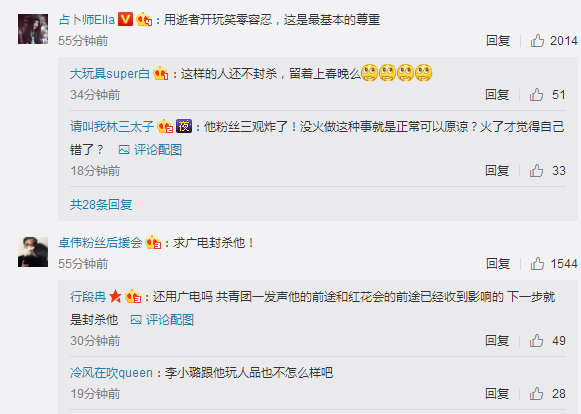
Task: Click the orange V verified badge by 占卜师Ella
Action: 125,19
